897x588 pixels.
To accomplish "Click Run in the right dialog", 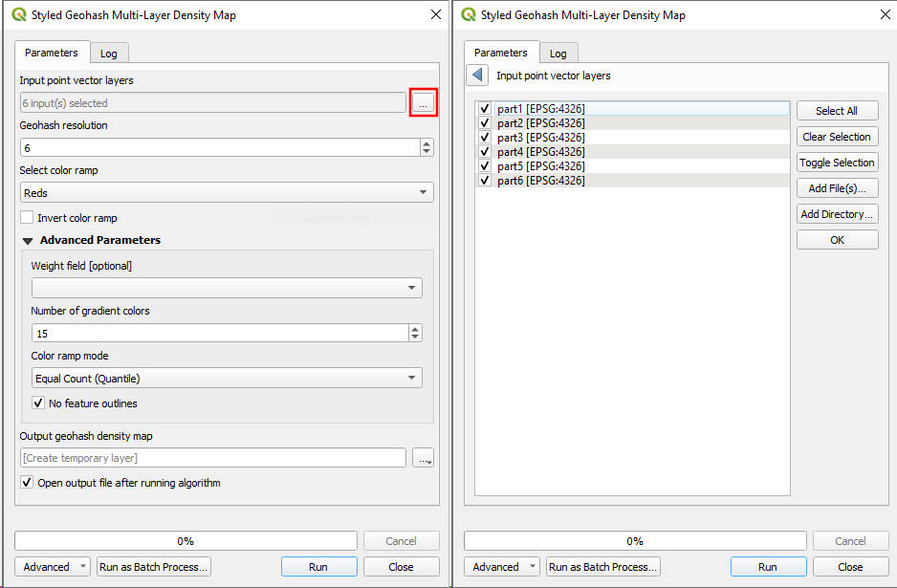I will (768, 566).
